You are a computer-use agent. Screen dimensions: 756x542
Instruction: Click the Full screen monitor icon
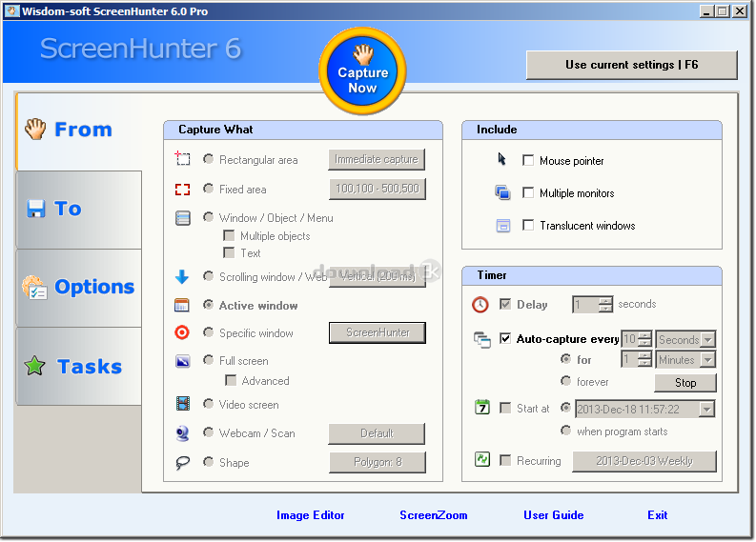tap(183, 361)
